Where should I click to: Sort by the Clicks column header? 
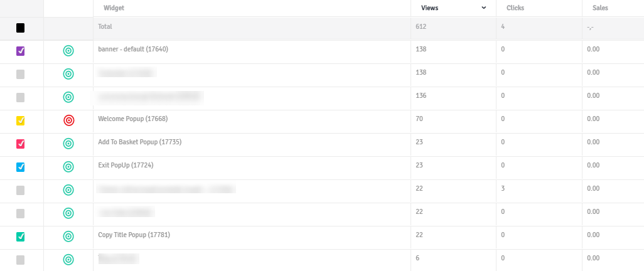[x=515, y=8]
